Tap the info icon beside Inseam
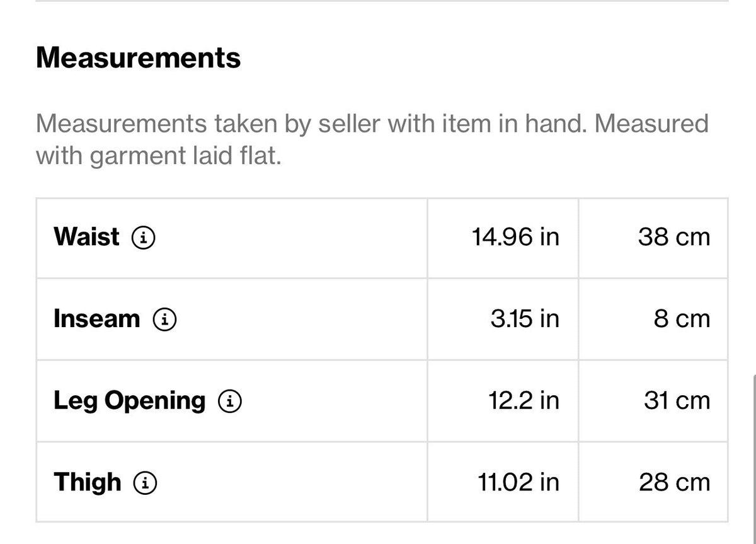This screenshot has height=544, width=756. (x=164, y=320)
